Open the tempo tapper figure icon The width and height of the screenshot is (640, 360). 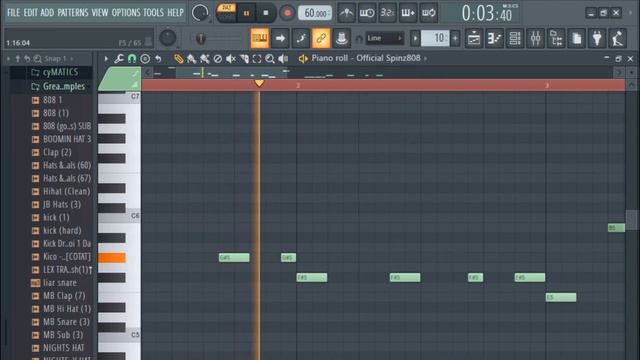coord(618,38)
